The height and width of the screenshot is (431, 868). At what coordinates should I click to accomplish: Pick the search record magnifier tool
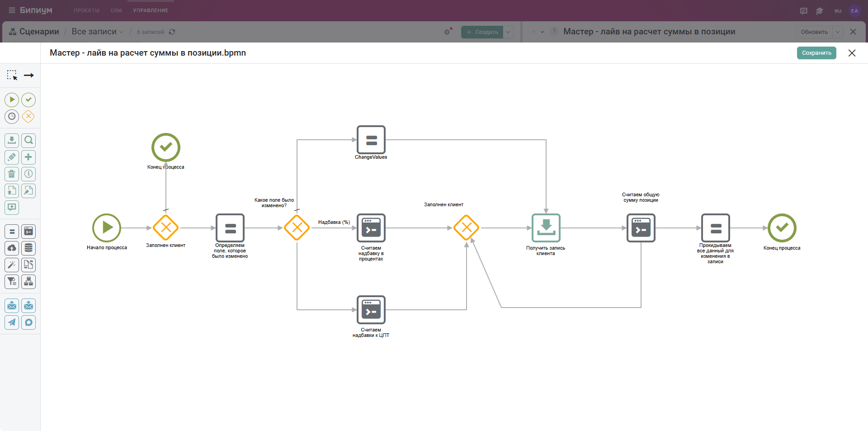[x=28, y=140]
